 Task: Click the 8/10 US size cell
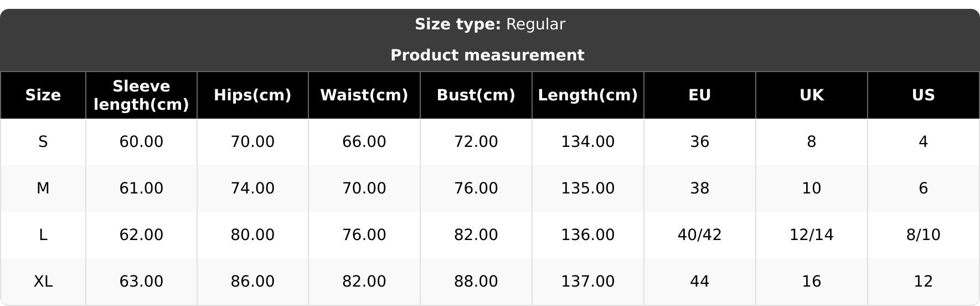[924, 235]
